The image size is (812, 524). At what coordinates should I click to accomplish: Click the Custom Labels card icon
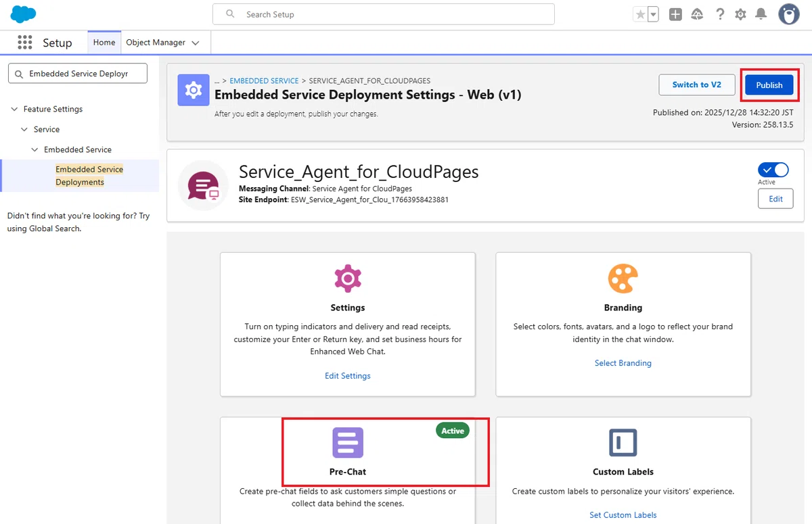[x=623, y=443]
